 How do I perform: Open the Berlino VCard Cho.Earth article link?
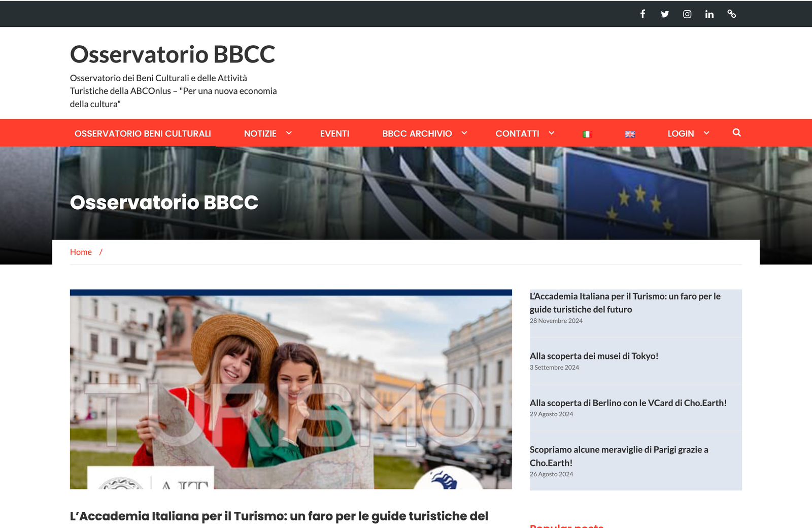click(x=628, y=403)
